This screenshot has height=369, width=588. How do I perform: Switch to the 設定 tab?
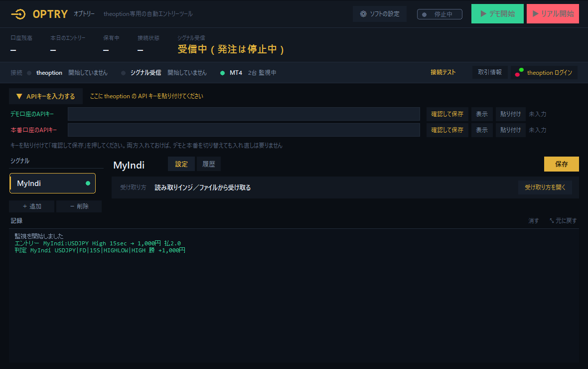click(x=181, y=164)
